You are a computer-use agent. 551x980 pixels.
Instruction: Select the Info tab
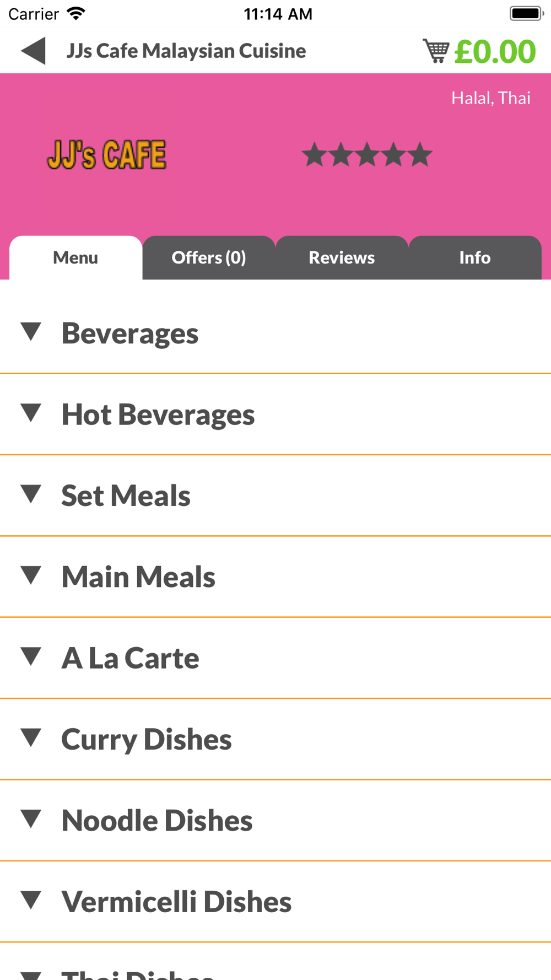[x=475, y=257]
